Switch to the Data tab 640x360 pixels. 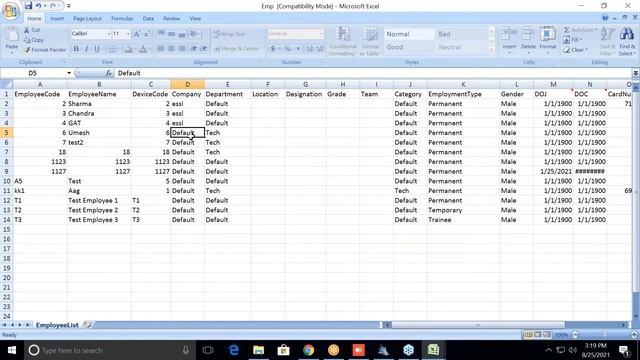click(148, 19)
